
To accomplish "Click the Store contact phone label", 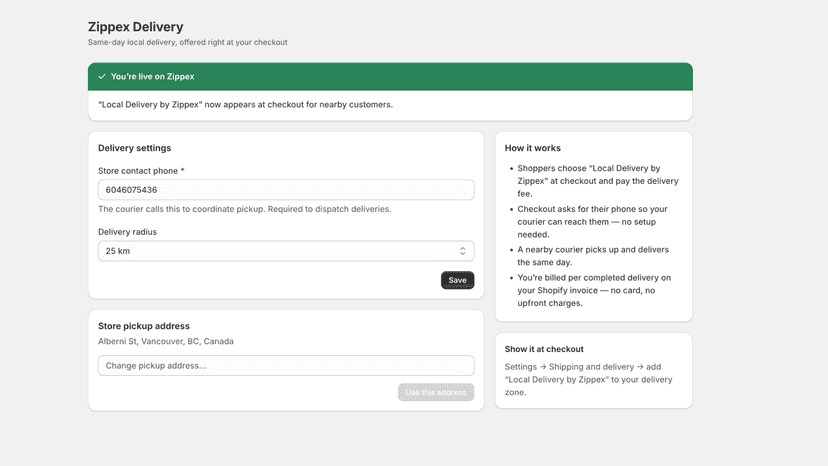I will click(x=141, y=171).
